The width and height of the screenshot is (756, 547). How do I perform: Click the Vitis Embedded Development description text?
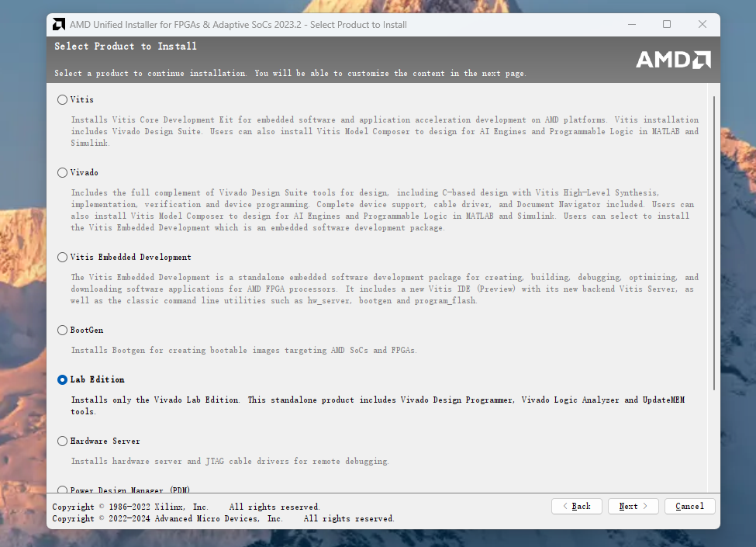(x=385, y=289)
